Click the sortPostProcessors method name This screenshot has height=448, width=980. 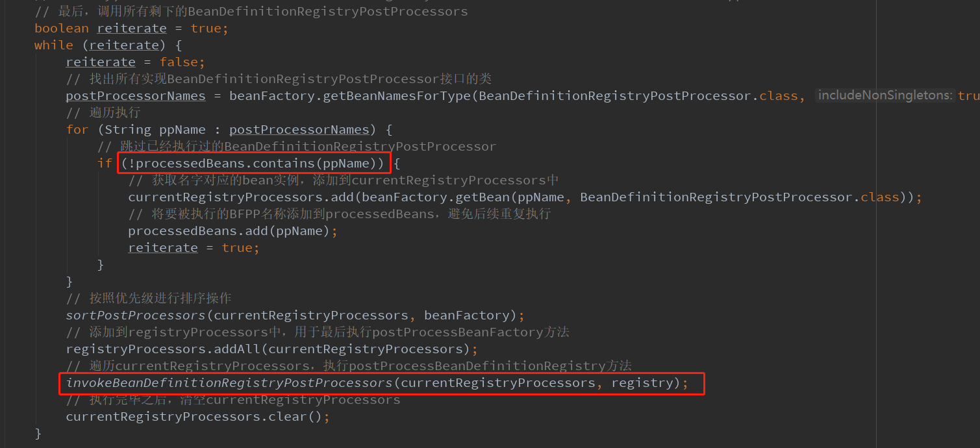pos(135,316)
